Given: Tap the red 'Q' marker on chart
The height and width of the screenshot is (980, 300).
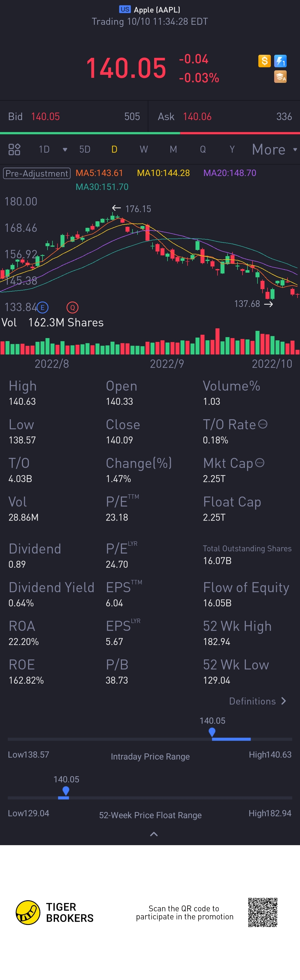Looking at the screenshot, I should (x=72, y=307).
